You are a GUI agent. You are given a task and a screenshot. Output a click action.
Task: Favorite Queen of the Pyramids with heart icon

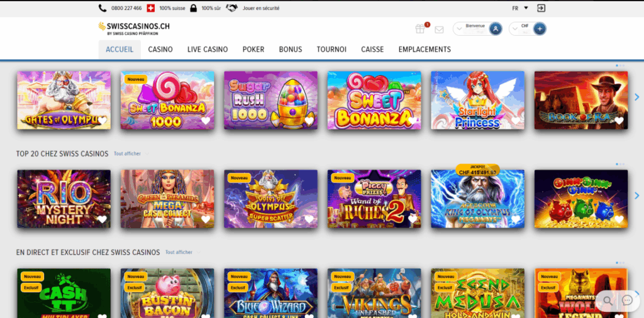206,219
